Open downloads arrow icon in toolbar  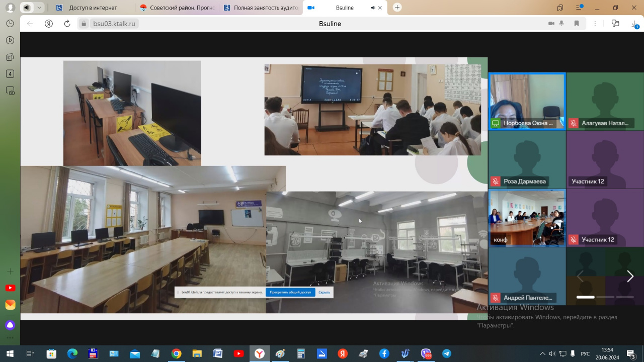point(634,24)
